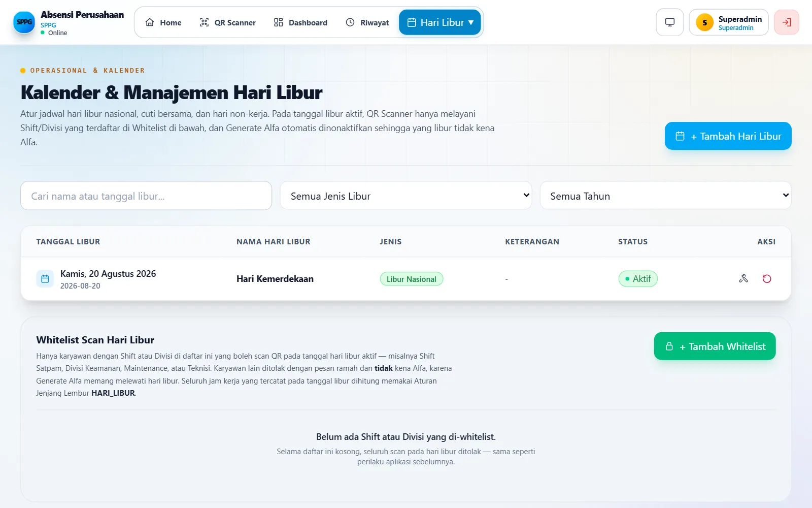Image resolution: width=812 pixels, height=508 pixels.
Task: Open the Semua Jenis Libur dropdown
Action: (406, 196)
